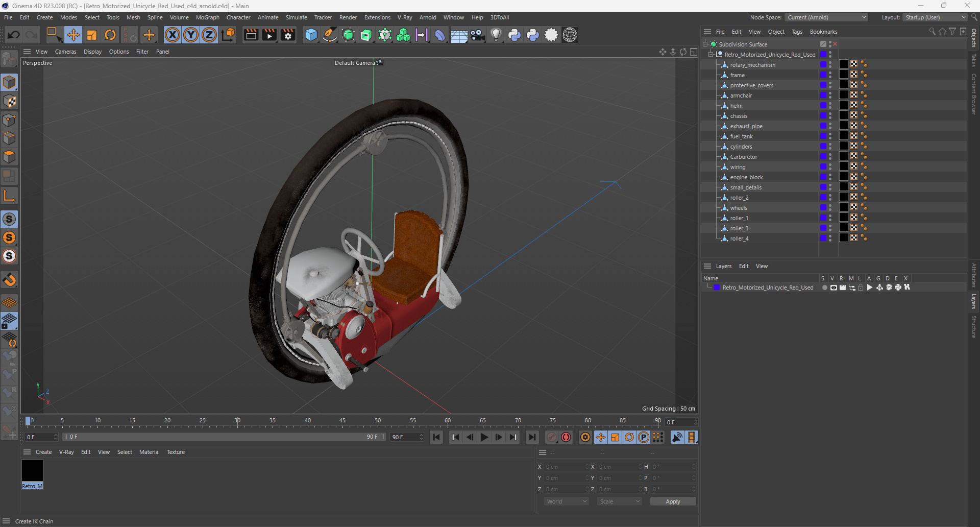Open the World coordinate system dropdown

[x=567, y=501]
